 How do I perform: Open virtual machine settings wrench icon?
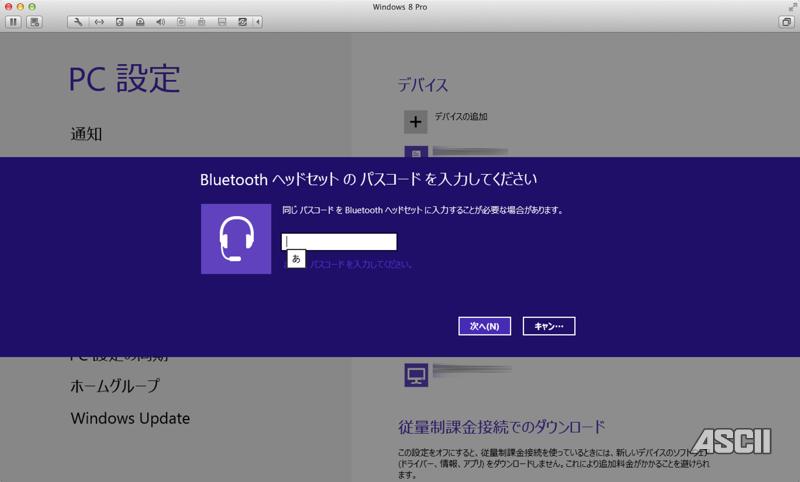pos(78,22)
